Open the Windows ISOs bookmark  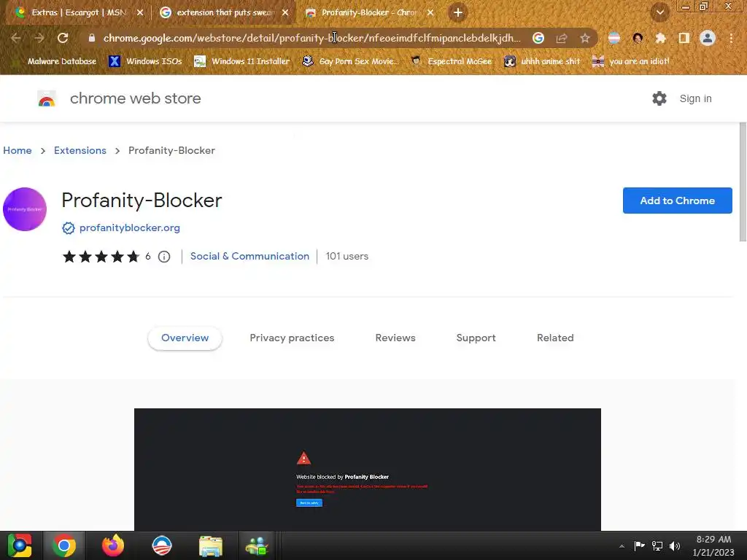[x=146, y=61]
